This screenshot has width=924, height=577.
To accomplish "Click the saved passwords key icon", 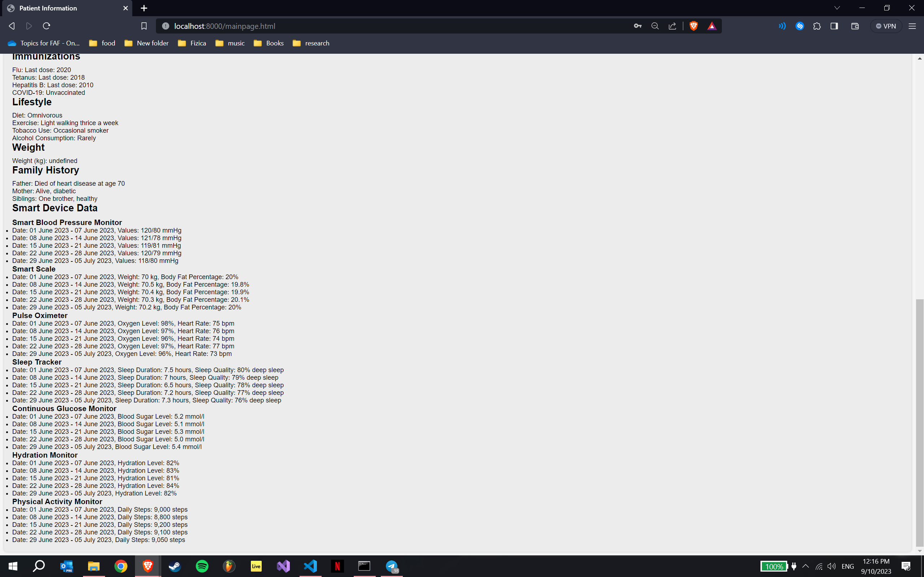I will pos(638,26).
